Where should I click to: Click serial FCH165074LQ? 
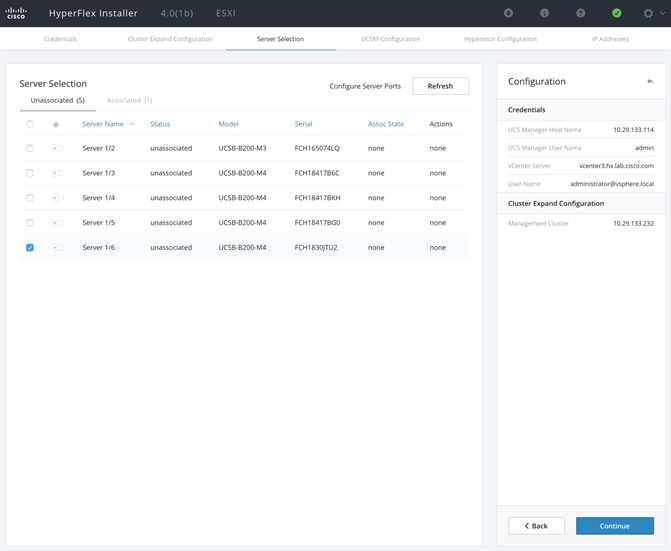(317, 148)
